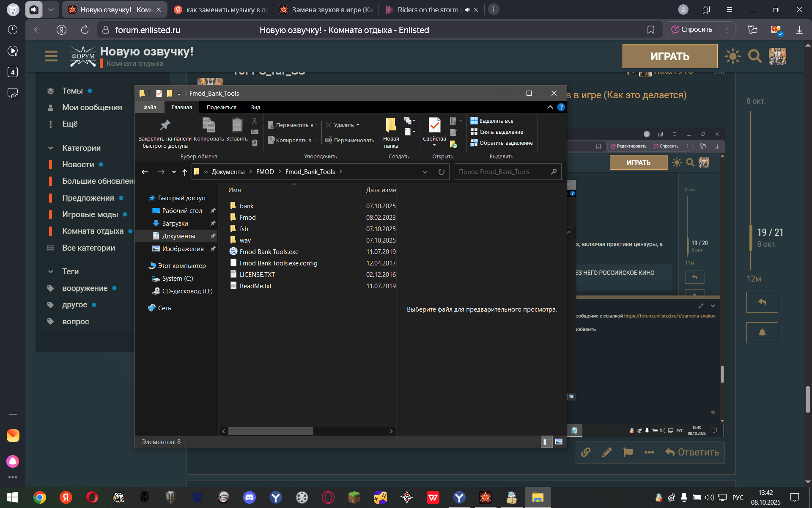Open the address bar history dropdown
Viewport: 812px width, 508px height.
[x=425, y=172]
